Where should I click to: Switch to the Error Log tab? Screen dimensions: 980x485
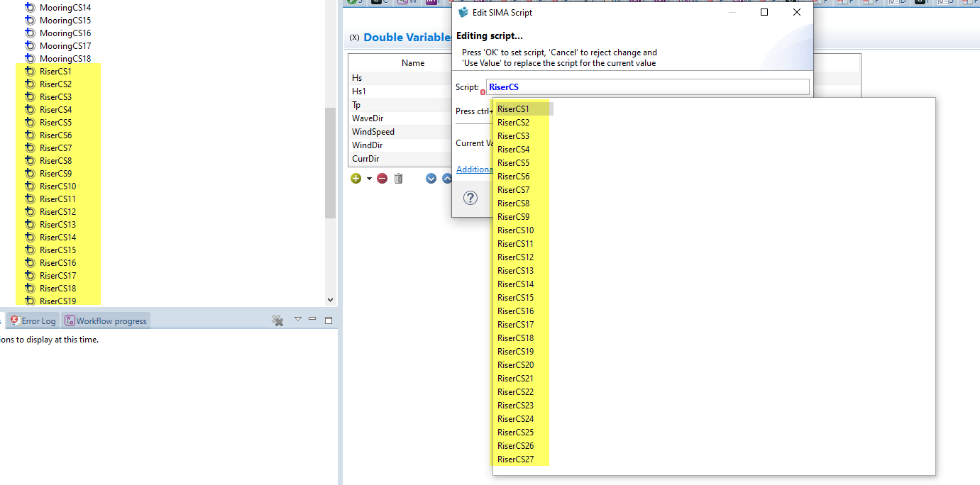tap(33, 321)
